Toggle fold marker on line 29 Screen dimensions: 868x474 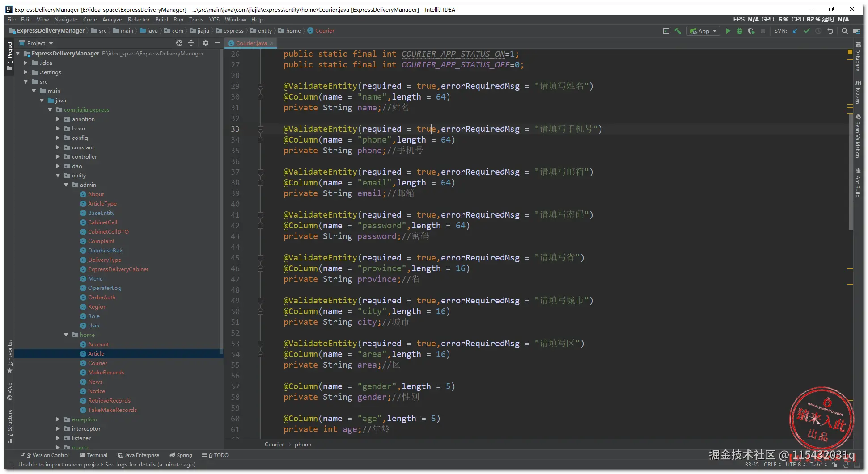[260, 86]
